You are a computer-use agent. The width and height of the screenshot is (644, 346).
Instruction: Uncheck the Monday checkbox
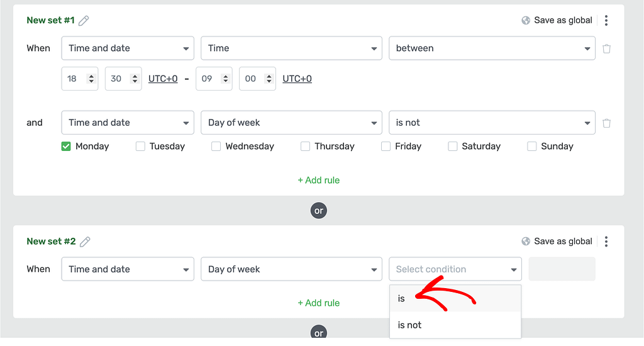click(x=66, y=147)
